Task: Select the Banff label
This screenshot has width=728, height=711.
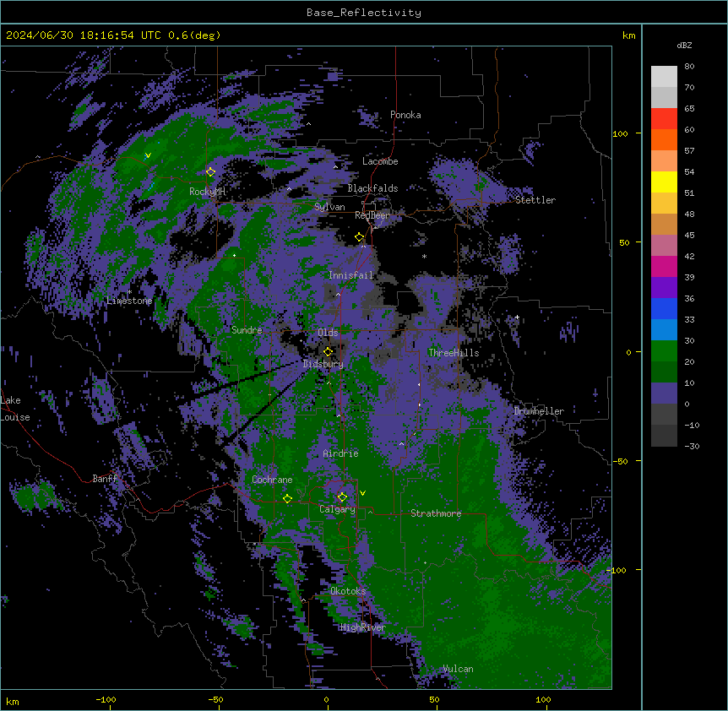Action: (105, 479)
